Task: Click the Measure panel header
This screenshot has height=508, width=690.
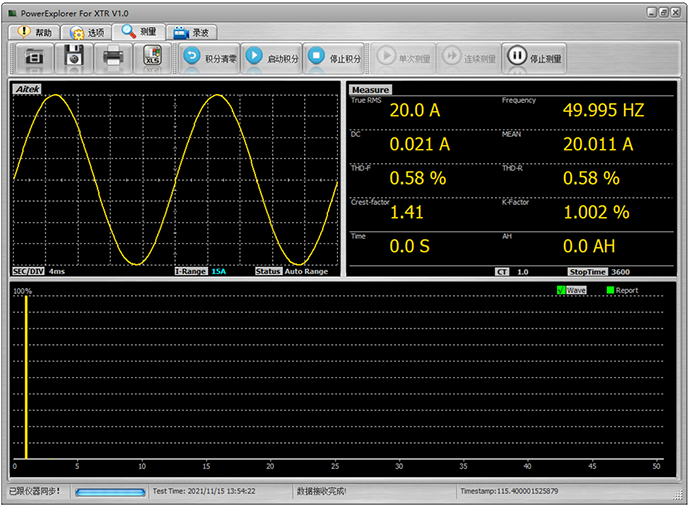Action: coord(370,90)
